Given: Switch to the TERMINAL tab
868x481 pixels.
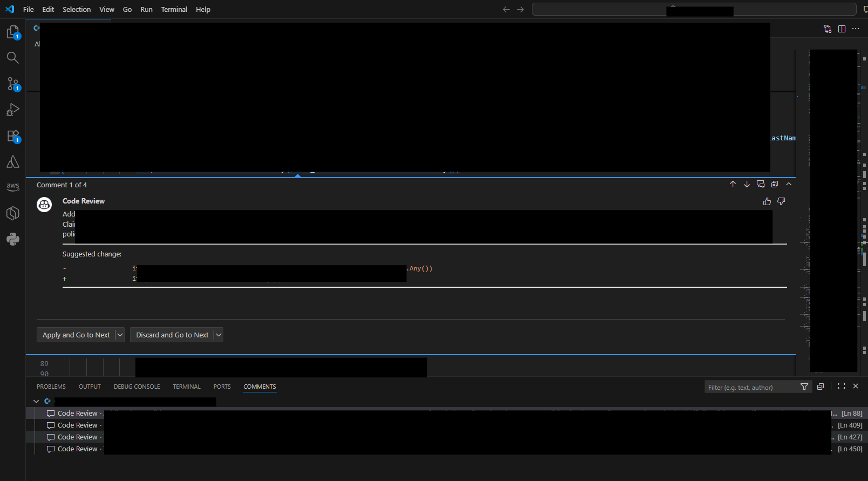Looking at the screenshot, I should click(187, 387).
